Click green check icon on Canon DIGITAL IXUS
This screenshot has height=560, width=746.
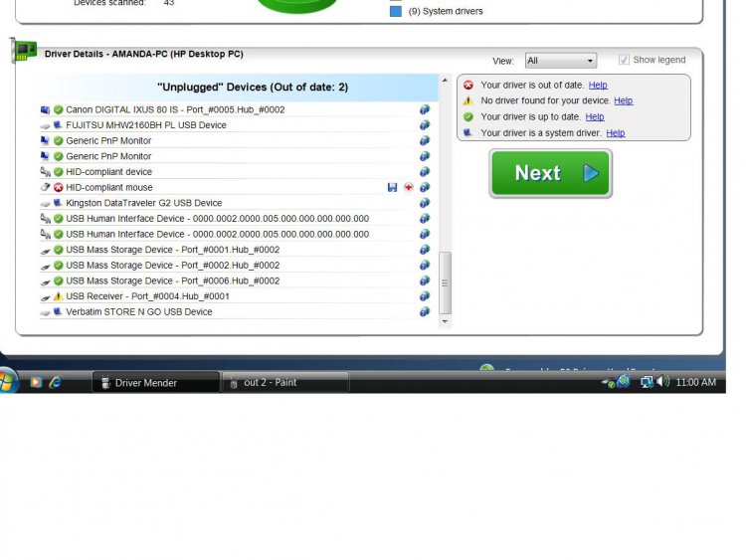click(59, 109)
